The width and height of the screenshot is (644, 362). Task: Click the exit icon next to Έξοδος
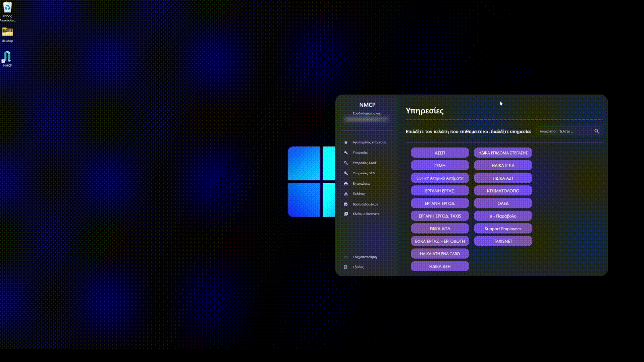click(346, 267)
